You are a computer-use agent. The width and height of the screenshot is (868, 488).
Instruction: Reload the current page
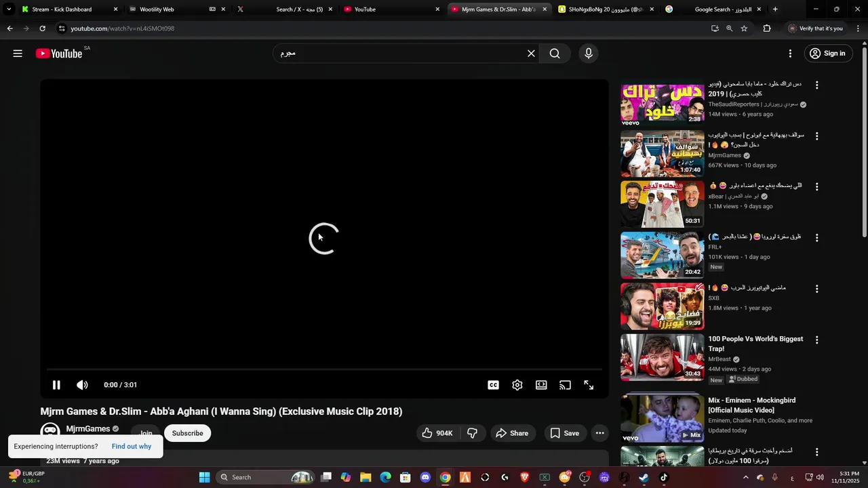coord(42,28)
